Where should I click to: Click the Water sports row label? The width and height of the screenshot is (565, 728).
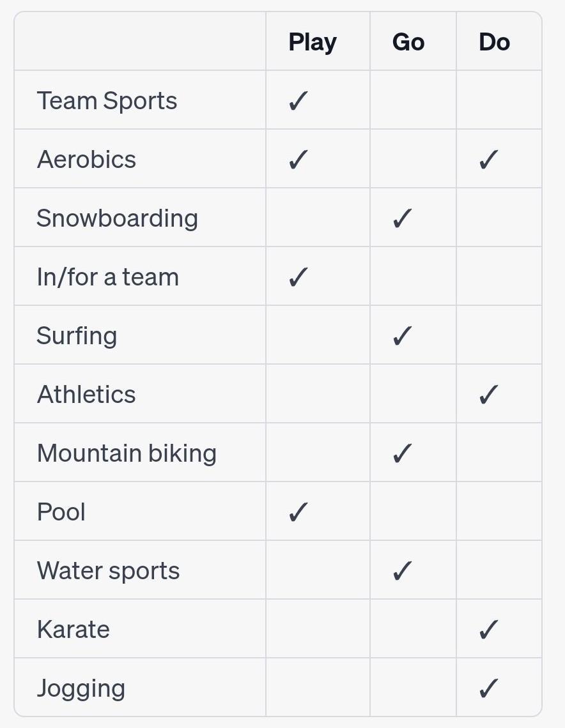pyautogui.click(x=109, y=571)
